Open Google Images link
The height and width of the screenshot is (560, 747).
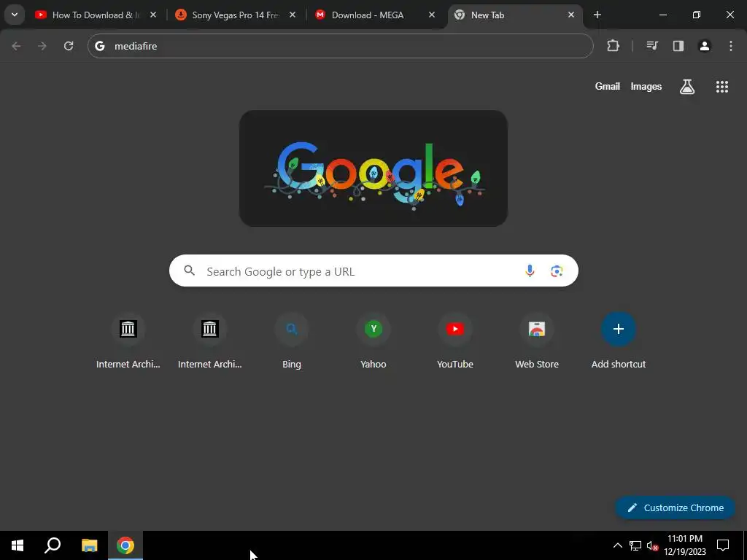click(646, 86)
